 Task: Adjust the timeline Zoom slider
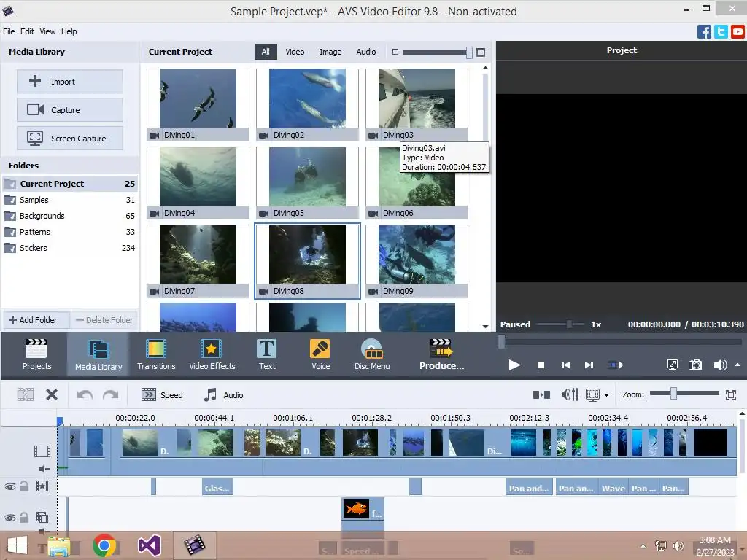pos(673,394)
